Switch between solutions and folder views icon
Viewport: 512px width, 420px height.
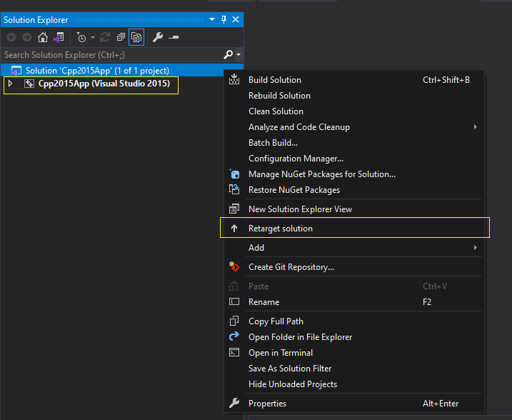pyautogui.click(x=59, y=37)
